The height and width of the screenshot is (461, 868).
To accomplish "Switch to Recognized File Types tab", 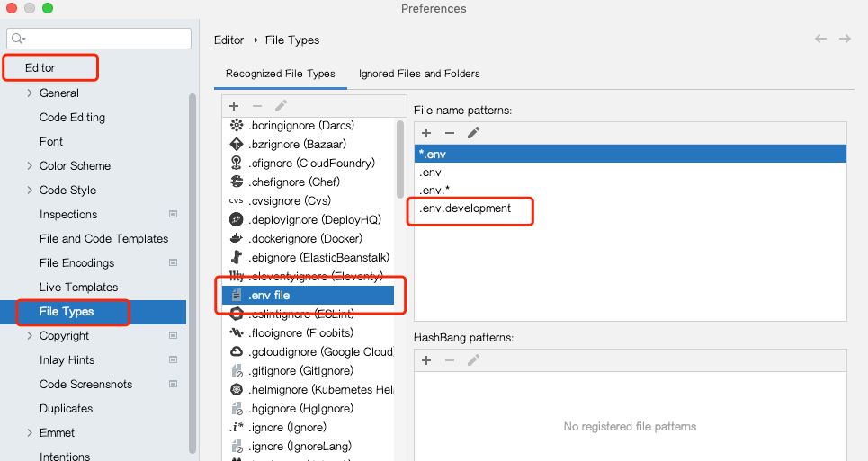I will tap(280, 74).
